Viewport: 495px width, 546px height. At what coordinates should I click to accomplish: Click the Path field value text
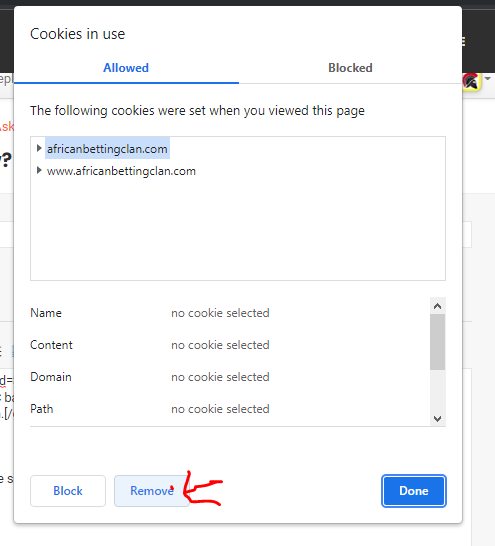(220, 409)
